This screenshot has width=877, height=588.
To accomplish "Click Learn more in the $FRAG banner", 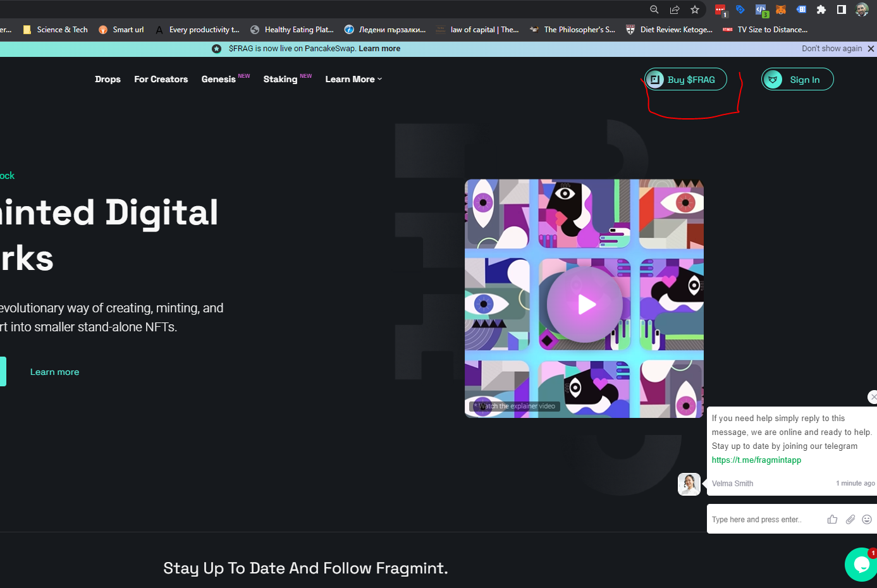I will (x=379, y=49).
